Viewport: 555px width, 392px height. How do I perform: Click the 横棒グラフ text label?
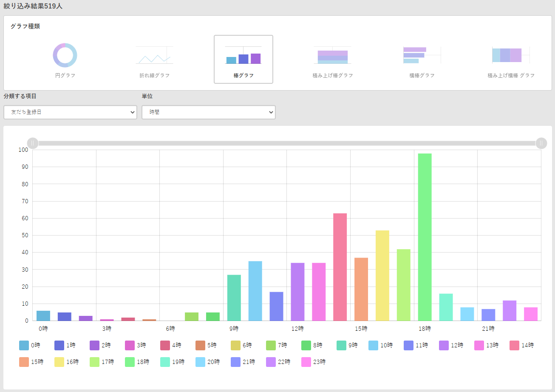click(x=422, y=75)
